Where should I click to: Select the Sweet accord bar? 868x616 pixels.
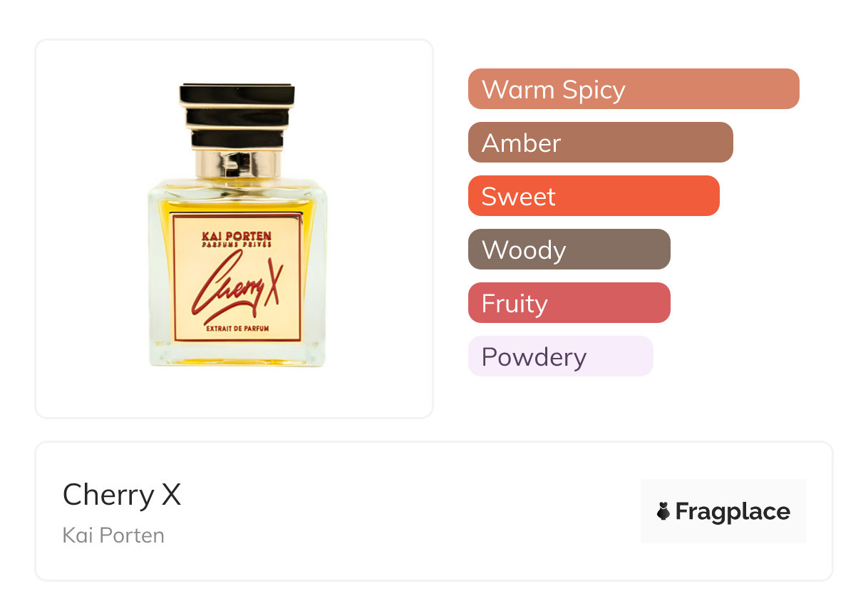click(x=594, y=196)
